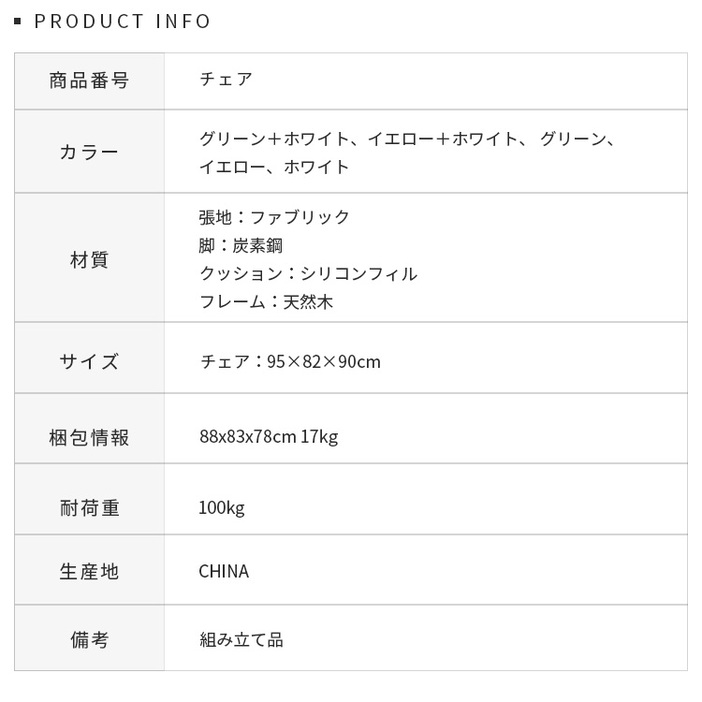
Task: Click the 88x83x78cm 17kg packaging value
Action: [x=268, y=437]
